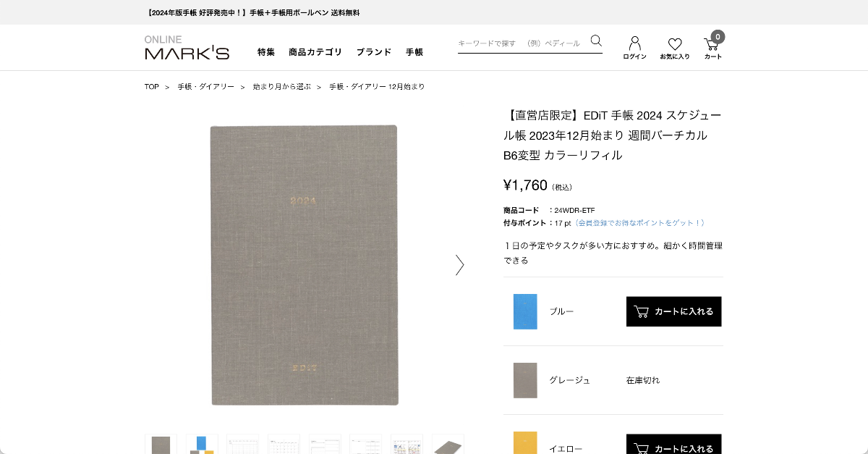Click the price ¥1,760

[x=525, y=185]
